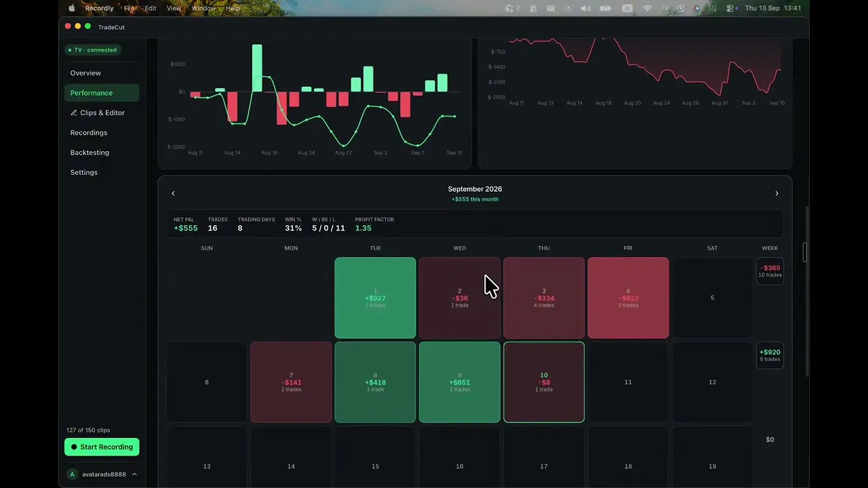Open the Window menu
Image resolution: width=868 pixels, height=488 pixels.
(203, 8)
